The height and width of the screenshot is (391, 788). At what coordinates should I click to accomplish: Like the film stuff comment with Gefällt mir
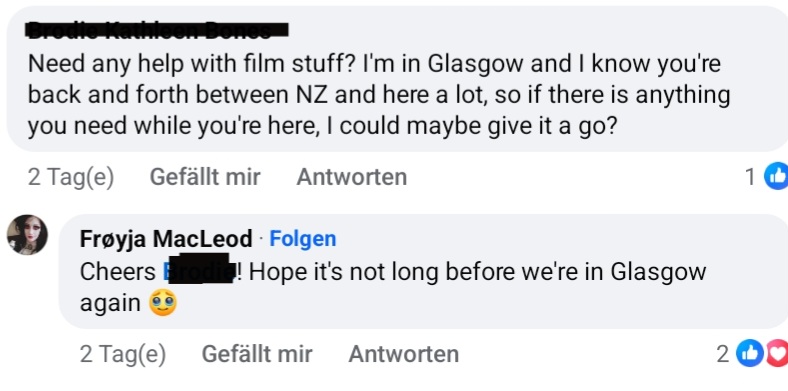pyautogui.click(x=205, y=177)
